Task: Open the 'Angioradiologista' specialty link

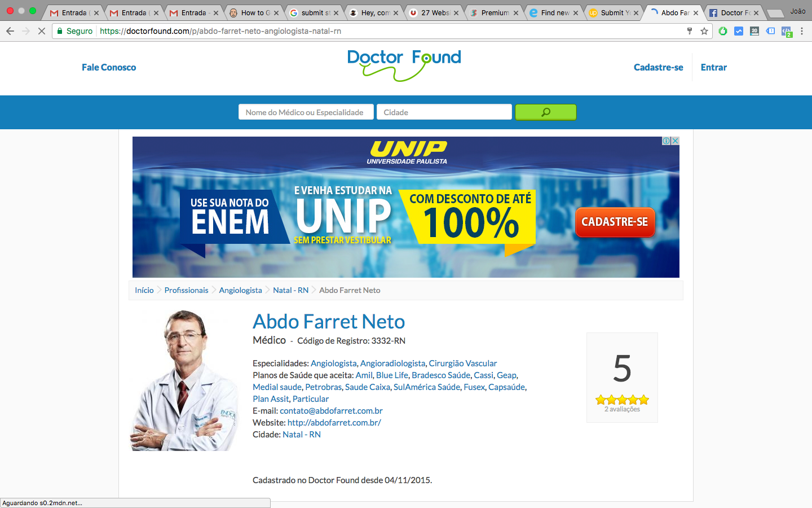Action: coord(393,364)
